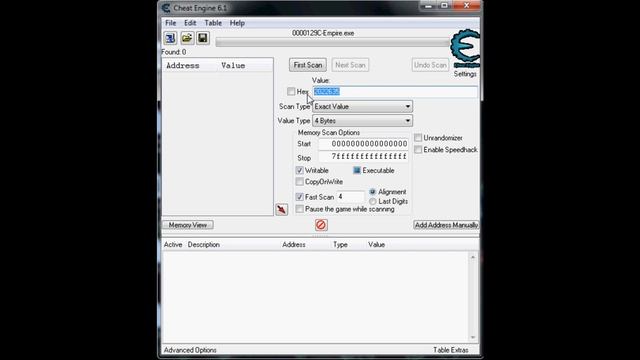Screen dimensions: 640x360
Task: Uncheck the Writable option
Action: click(x=300, y=170)
